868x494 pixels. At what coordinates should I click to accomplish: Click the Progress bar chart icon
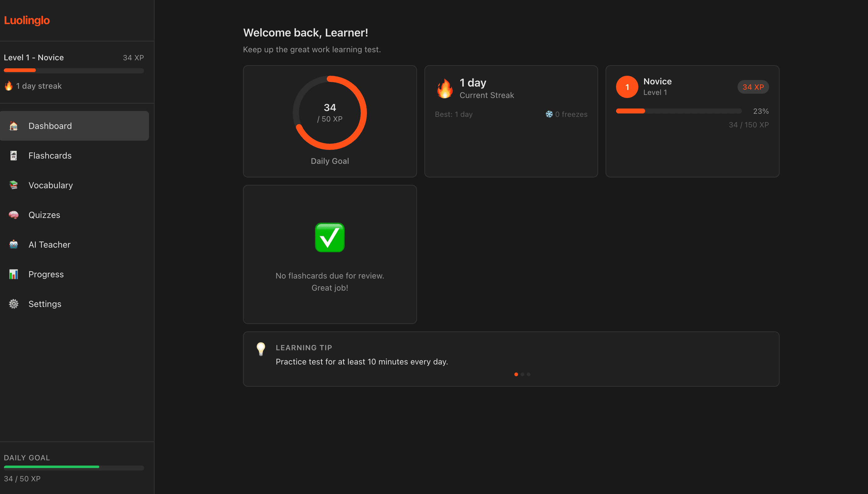pyautogui.click(x=14, y=274)
